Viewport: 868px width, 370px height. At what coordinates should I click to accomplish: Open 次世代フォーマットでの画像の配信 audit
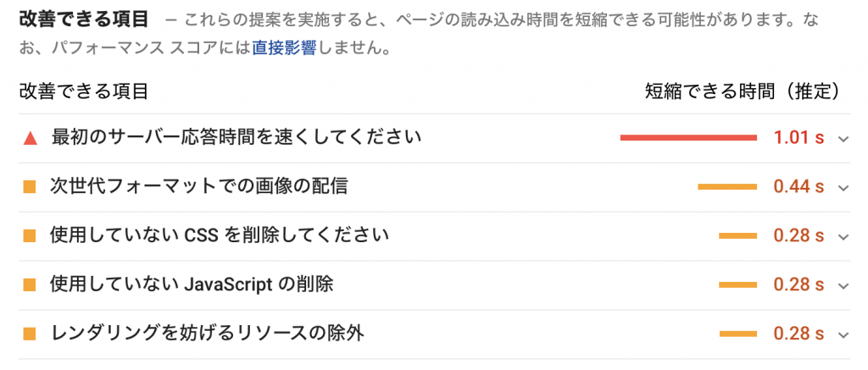tap(198, 186)
